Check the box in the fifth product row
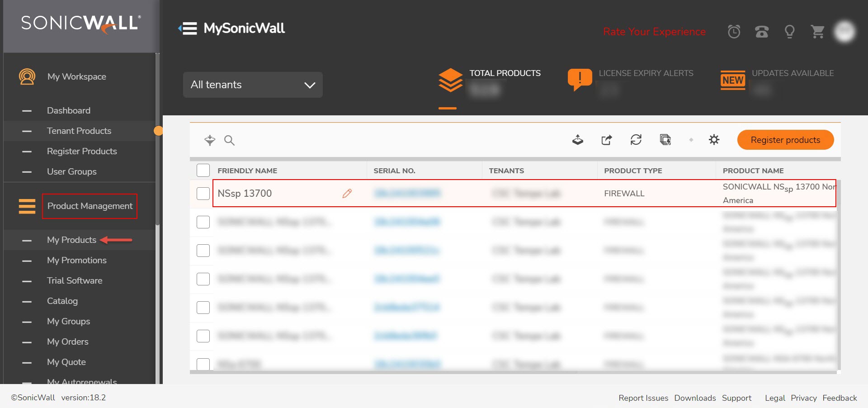The width and height of the screenshot is (868, 408). tap(203, 308)
